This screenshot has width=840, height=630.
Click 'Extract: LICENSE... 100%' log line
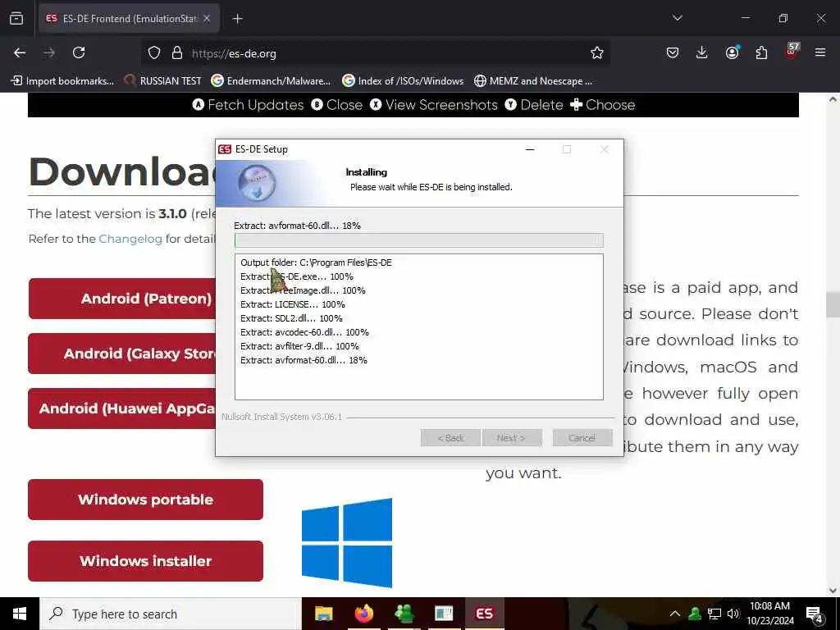tap(293, 304)
